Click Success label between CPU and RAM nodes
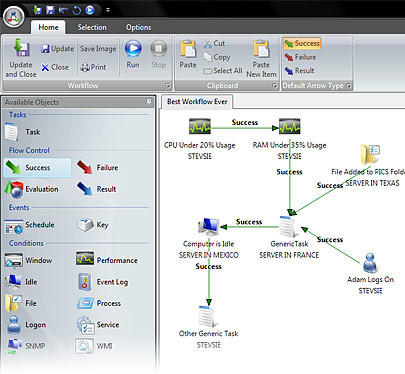405x374 pixels. (245, 122)
